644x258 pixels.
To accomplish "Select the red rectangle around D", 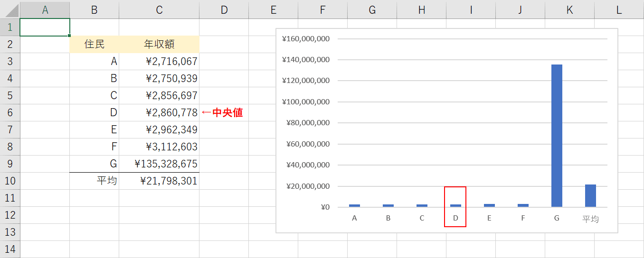I will click(x=455, y=207).
